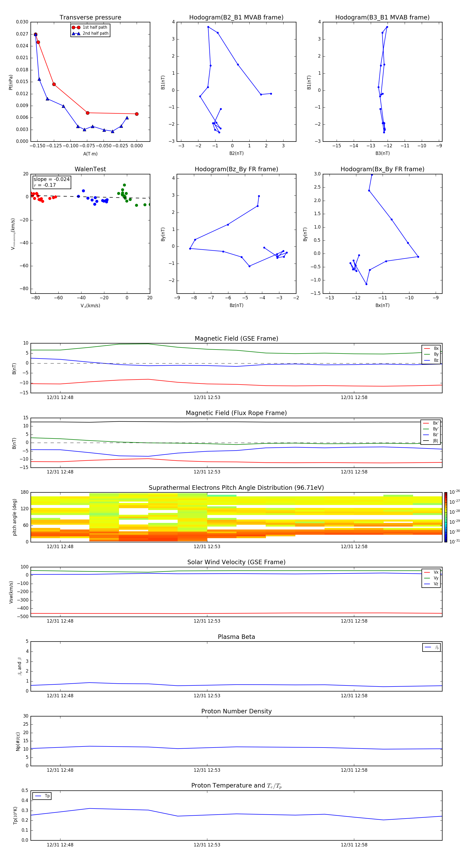
Task: Click the "Transverse pressure" plot title
Action: point(90,18)
